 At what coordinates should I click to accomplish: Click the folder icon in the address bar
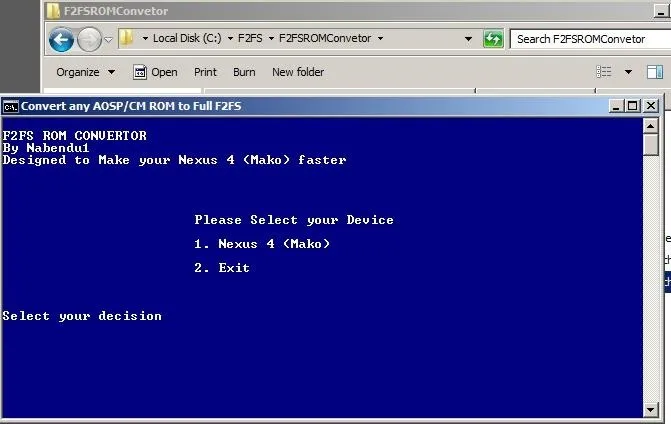point(127,38)
